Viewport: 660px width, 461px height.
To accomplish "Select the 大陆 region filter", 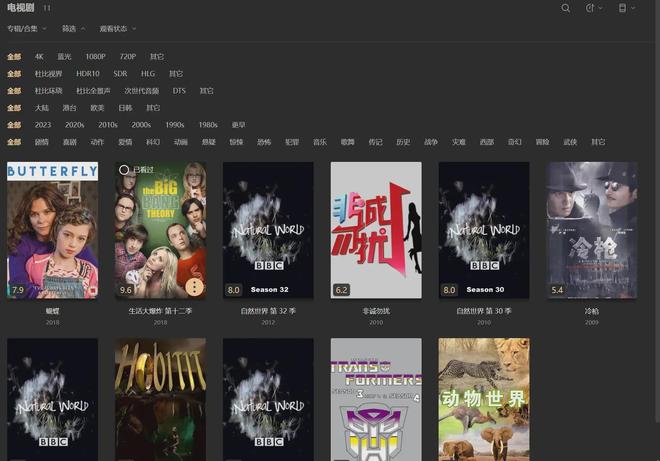I will [42, 108].
